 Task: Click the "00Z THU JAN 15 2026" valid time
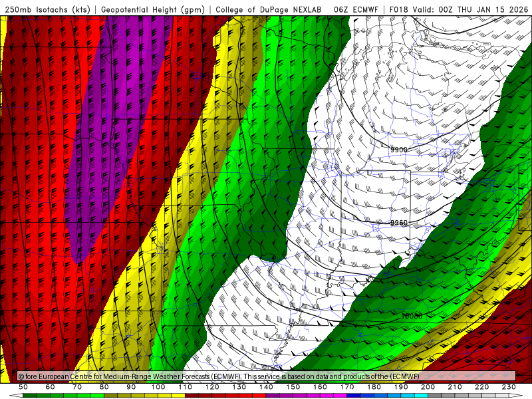pyautogui.click(x=483, y=9)
